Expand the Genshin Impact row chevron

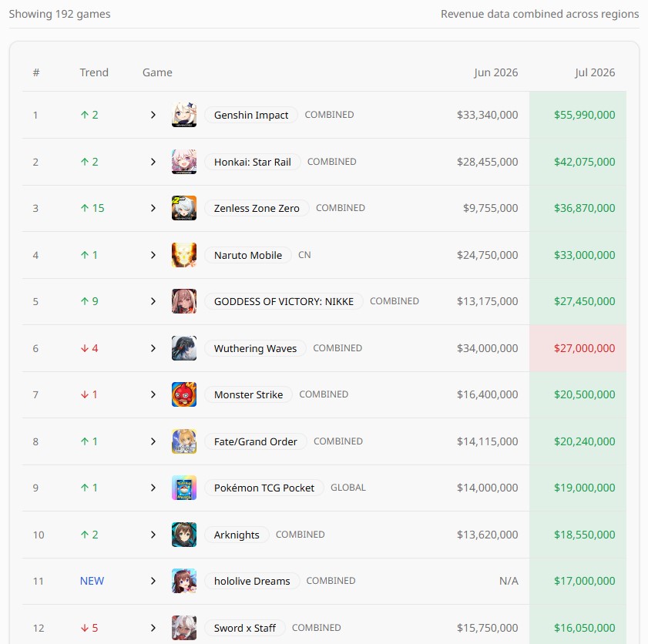153,115
